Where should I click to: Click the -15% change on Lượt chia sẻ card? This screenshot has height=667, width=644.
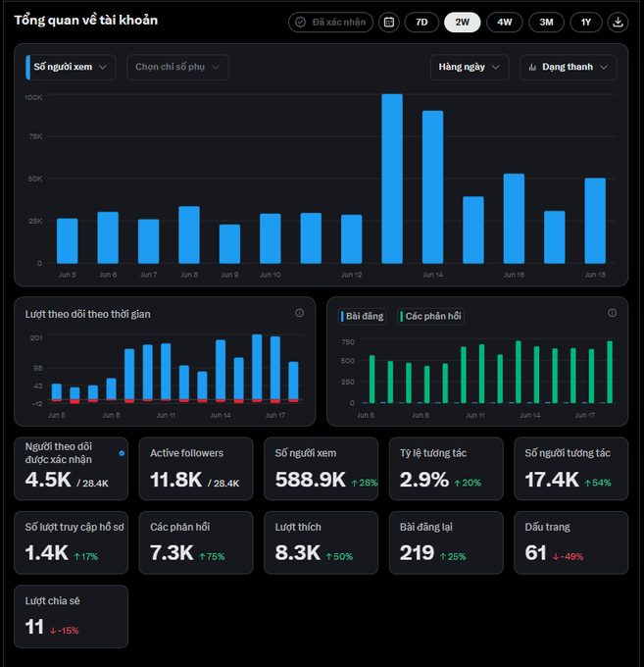(x=64, y=631)
